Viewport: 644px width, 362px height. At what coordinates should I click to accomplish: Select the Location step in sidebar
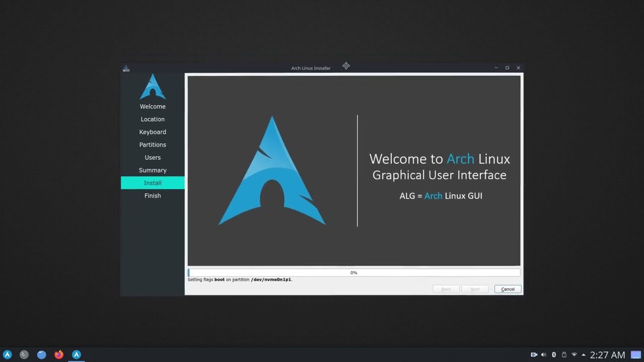pyautogui.click(x=152, y=119)
